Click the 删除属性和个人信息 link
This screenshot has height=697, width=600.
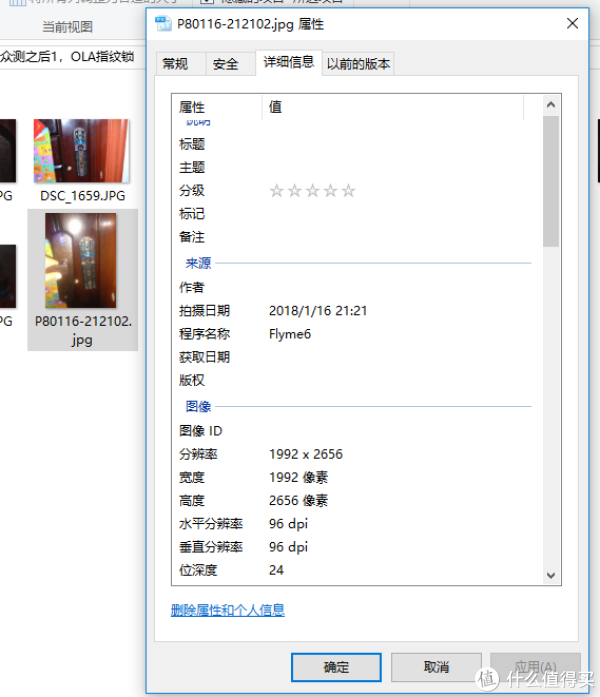[x=228, y=610]
